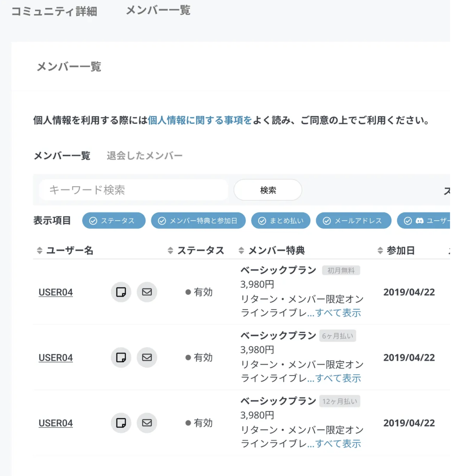This screenshot has height=476, width=451.
Task: Toggle the ステータス display chip
Action: click(x=113, y=221)
